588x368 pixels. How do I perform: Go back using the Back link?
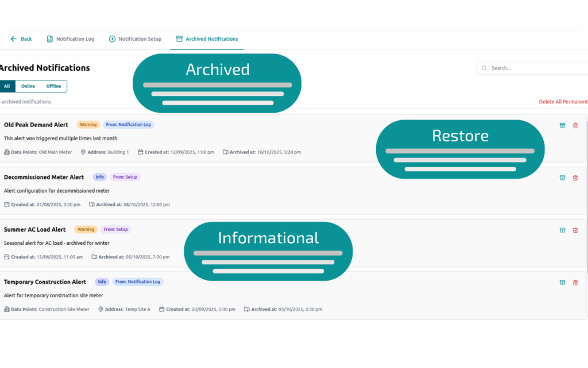click(21, 39)
